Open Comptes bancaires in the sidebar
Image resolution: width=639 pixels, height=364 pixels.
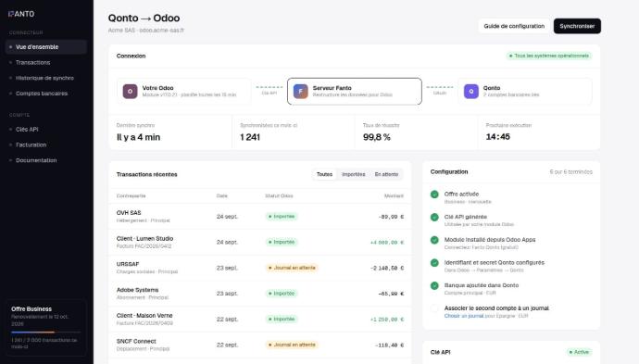pos(46,94)
